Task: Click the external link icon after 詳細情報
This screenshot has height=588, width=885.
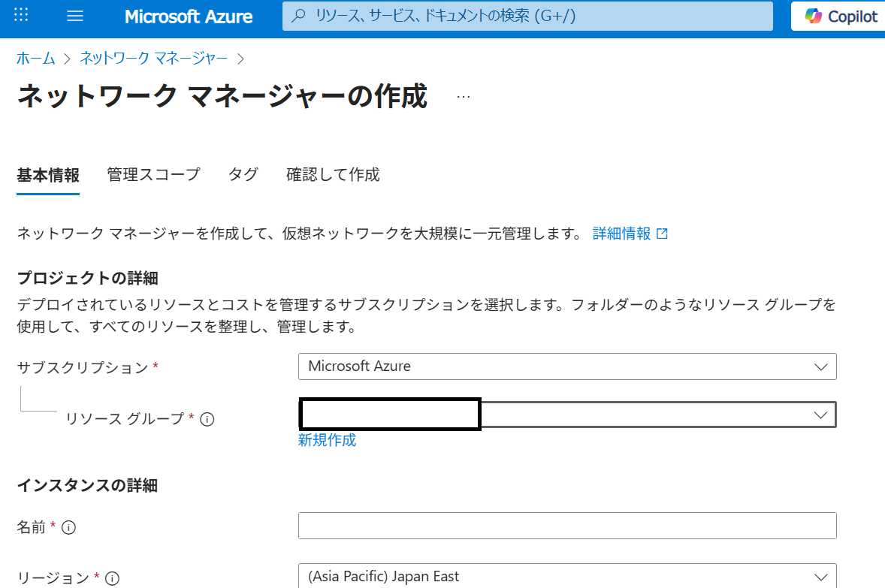Action: [x=663, y=234]
